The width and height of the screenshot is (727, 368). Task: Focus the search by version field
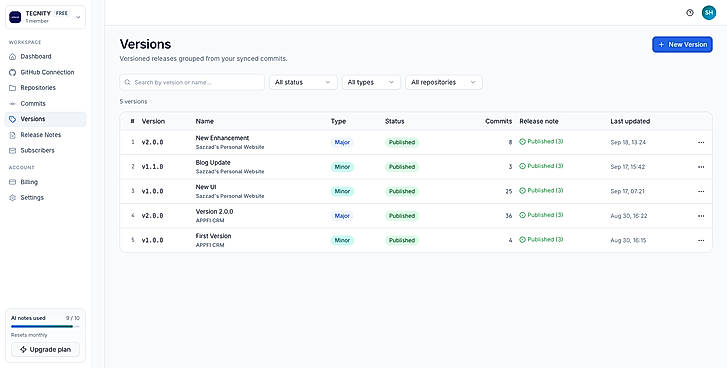[192, 82]
